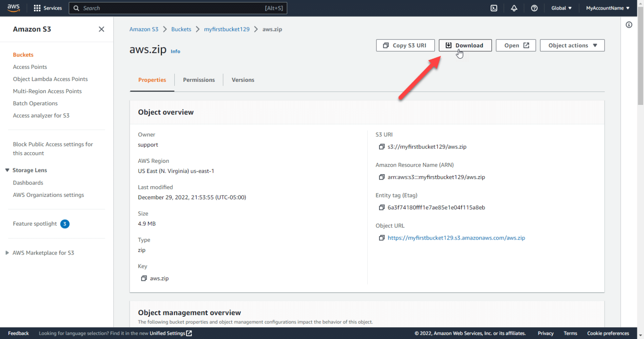Collapse the Storage Lens section
The width and height of the screenshot is (644, 339).
point(7,170)
